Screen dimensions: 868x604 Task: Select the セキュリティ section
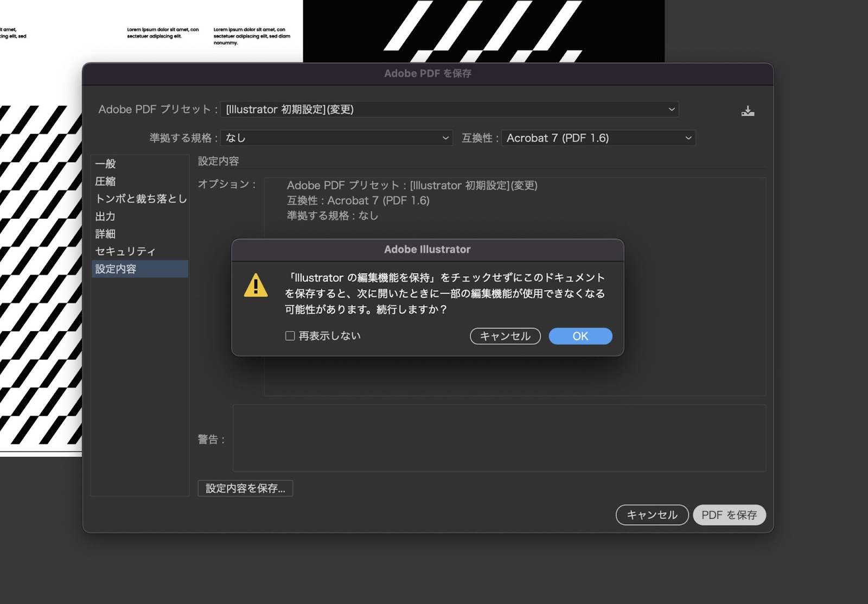pyautogui.click(x=140, y=251)
